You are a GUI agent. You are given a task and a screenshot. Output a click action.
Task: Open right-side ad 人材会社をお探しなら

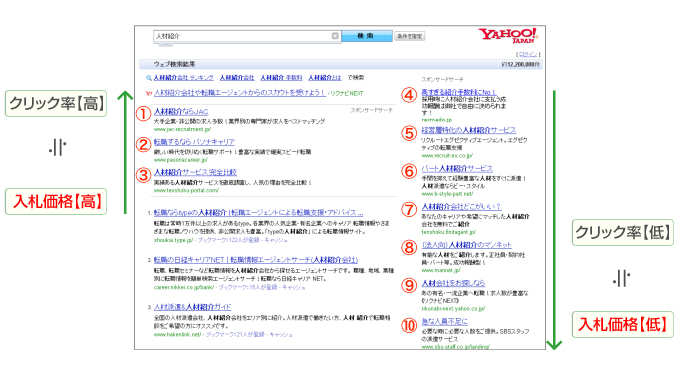[x=453, y=283]
